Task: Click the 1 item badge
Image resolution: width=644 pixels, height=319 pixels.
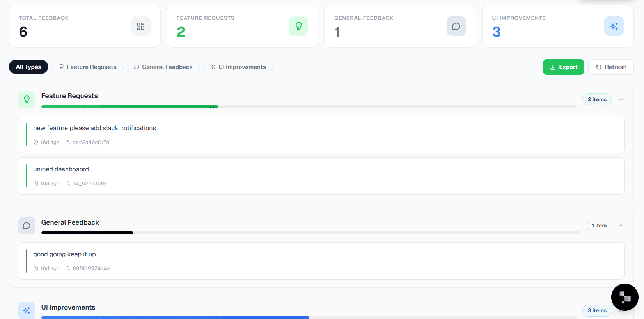Action: click(x=599, y=226)
